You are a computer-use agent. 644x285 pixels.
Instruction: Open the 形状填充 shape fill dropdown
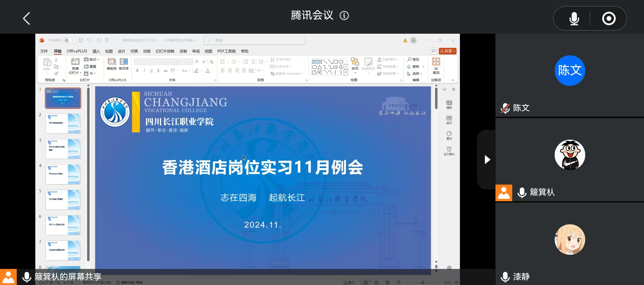[388, 59]
